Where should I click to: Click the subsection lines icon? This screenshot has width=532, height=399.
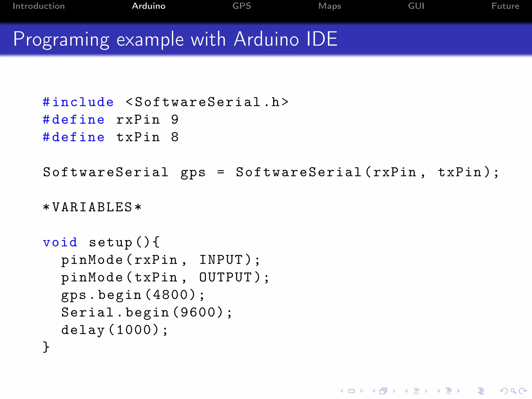[416, 391]
